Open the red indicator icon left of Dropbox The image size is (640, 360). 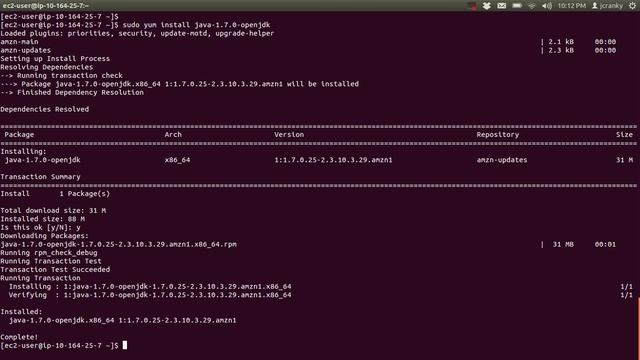[472, 6]
